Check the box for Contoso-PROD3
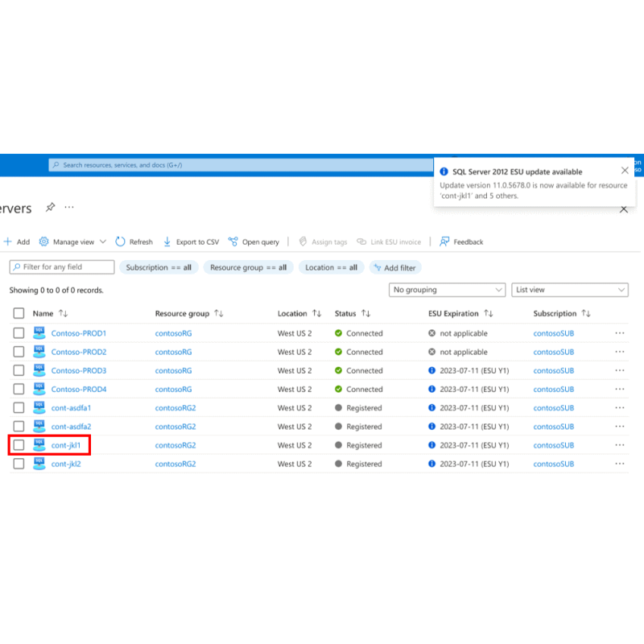This screenshot has height=644, width=644. point(19,370)
